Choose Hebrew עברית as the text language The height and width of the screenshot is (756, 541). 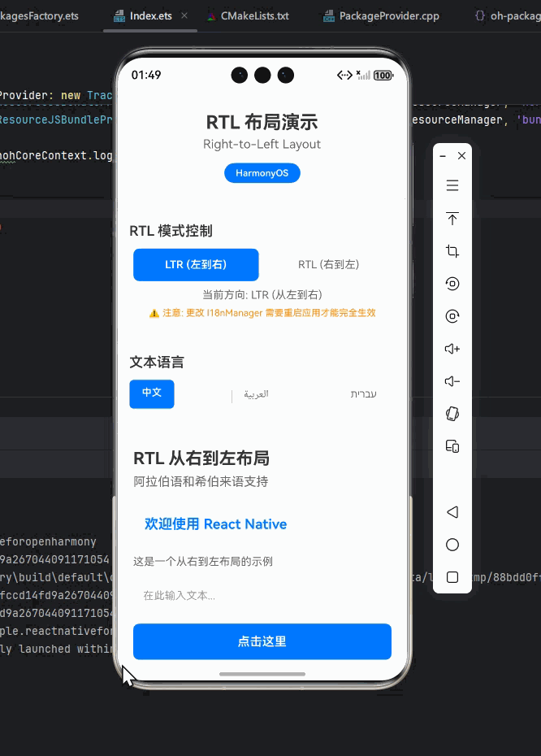[364, 394]
